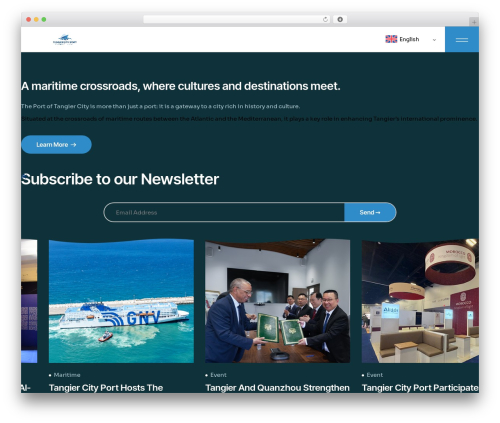Image resolution: width=500 pixels, height=423 pixels.
Task: Open 'Tangier City Port Hosts The' article
Action: point(106,388)
